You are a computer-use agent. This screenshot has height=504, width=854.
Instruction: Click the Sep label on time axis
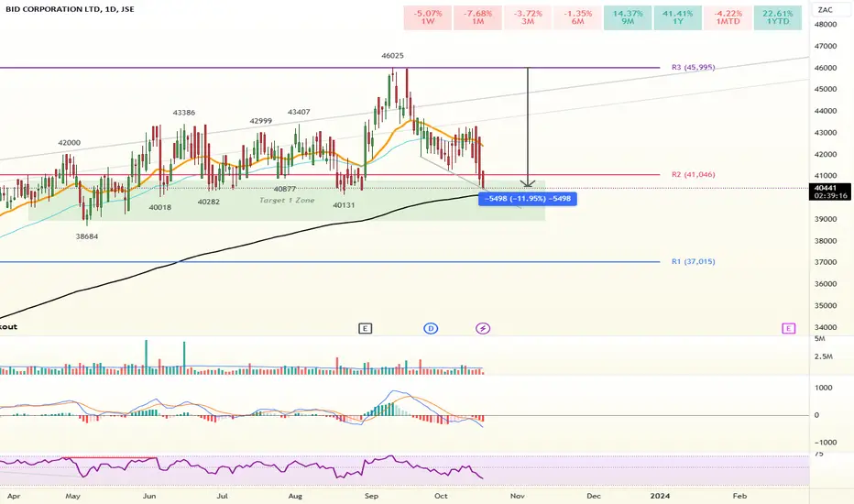click(371, 496)
